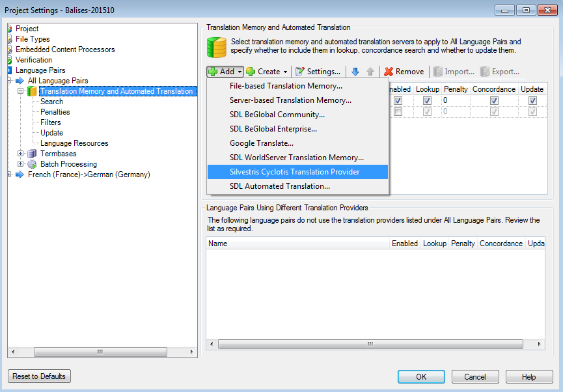The height and width of the screenshot is (392, 563).
Task: Open Update settings page
Action: click(x=51, y=133)
